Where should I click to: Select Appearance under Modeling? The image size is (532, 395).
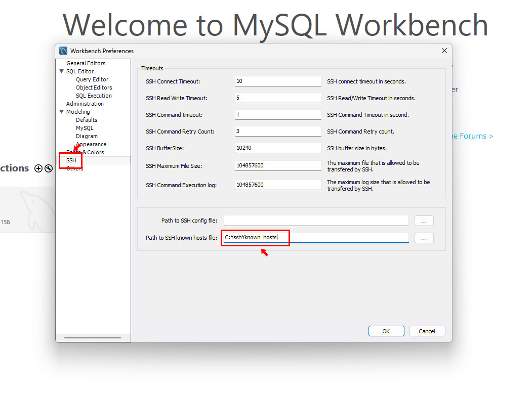pos(91,145)
